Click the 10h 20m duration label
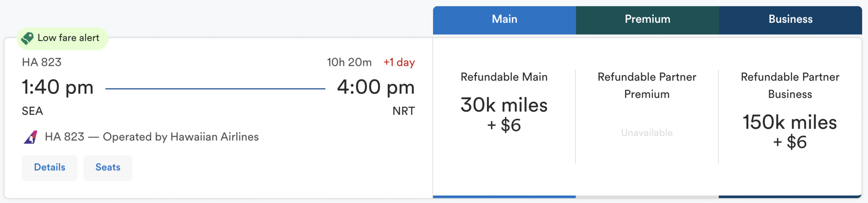Image resolution: width=868 pixels, height=203 pixels. pos(349,62)
